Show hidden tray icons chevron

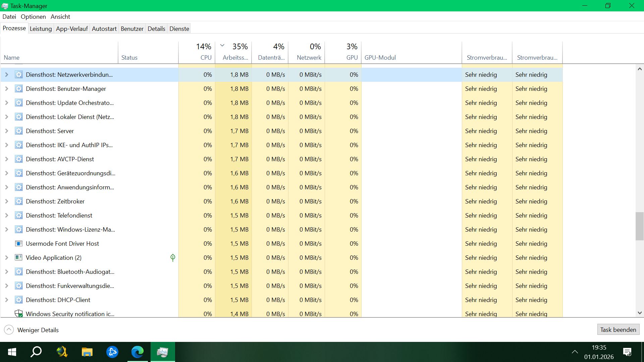pos(575,352)
